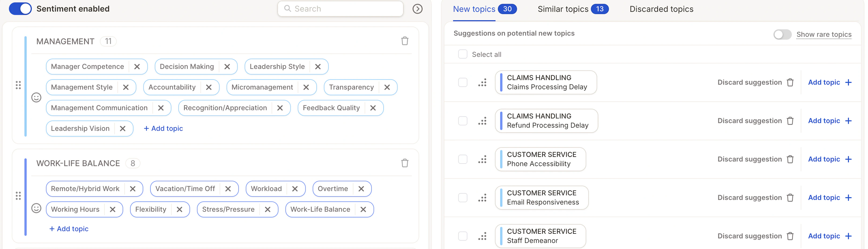Add the Claims Processing Delay topic
The width and height of the screenshot is (868, 249).
(830, 82)
